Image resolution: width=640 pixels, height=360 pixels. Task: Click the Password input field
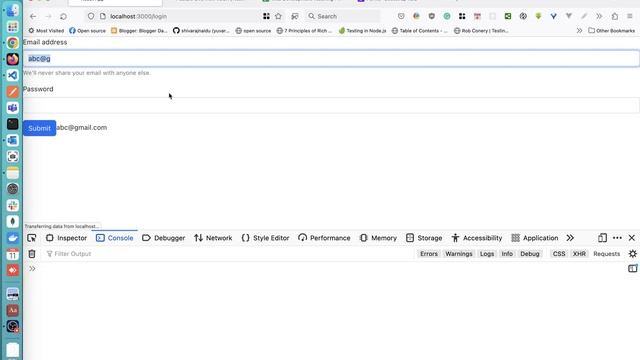[331, 105]
